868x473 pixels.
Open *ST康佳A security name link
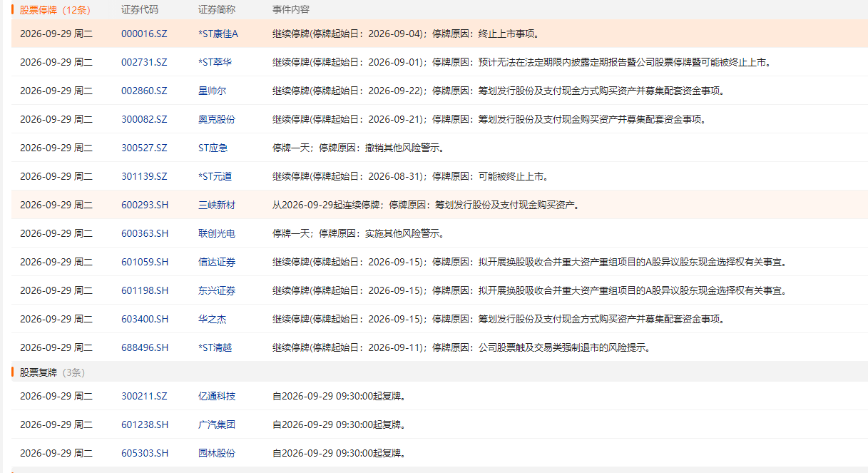[x=218, y=34]
